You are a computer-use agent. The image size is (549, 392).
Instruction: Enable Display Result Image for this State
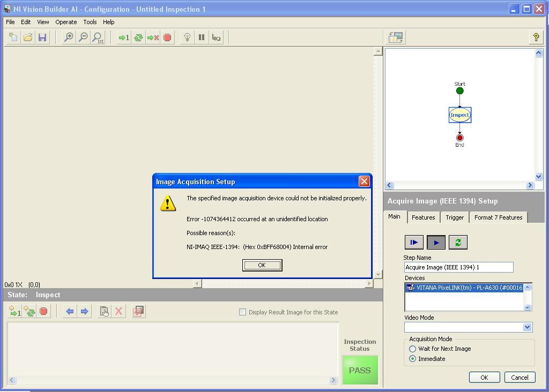pyautogui.click(x=242, y=312)
